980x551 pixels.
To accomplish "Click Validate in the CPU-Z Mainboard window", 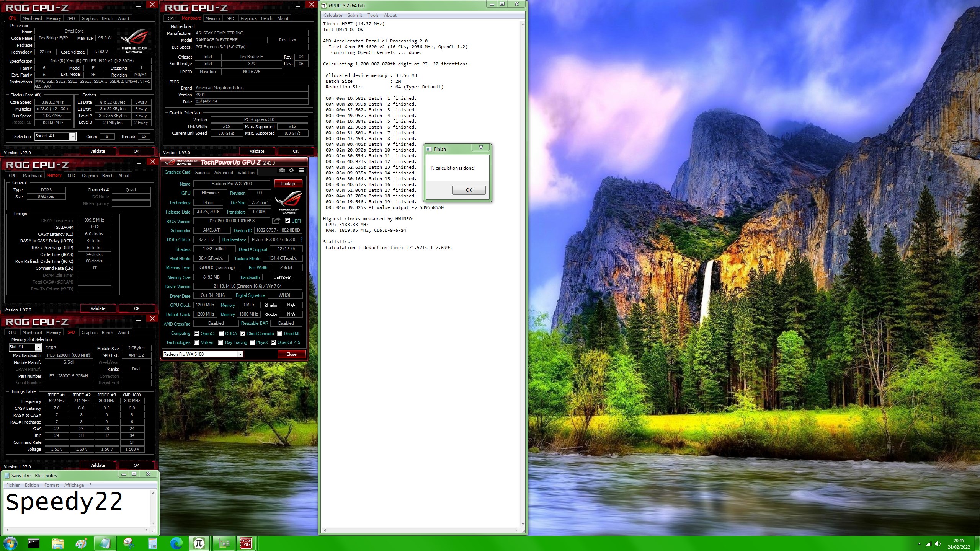I will [x=257, y=151].
